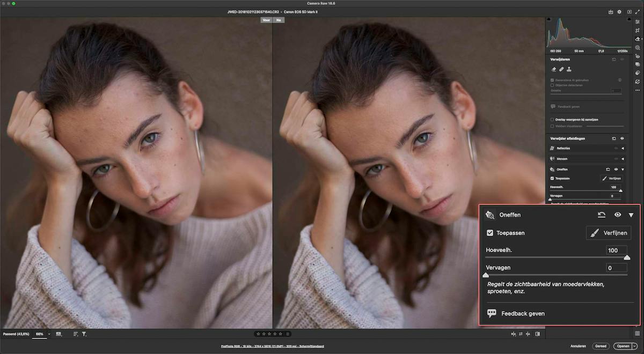
Task: Click the sort icon in bottom bar
Action: 76,334
